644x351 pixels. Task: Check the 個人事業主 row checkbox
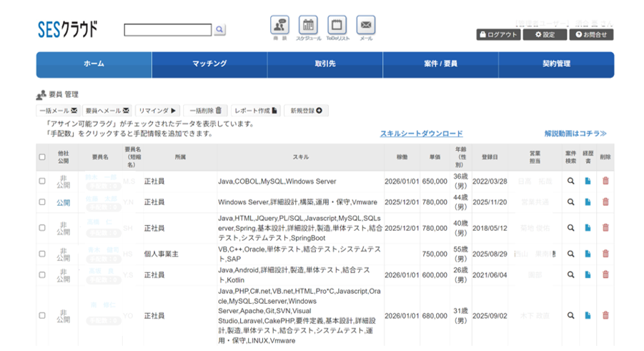(42, 254)
